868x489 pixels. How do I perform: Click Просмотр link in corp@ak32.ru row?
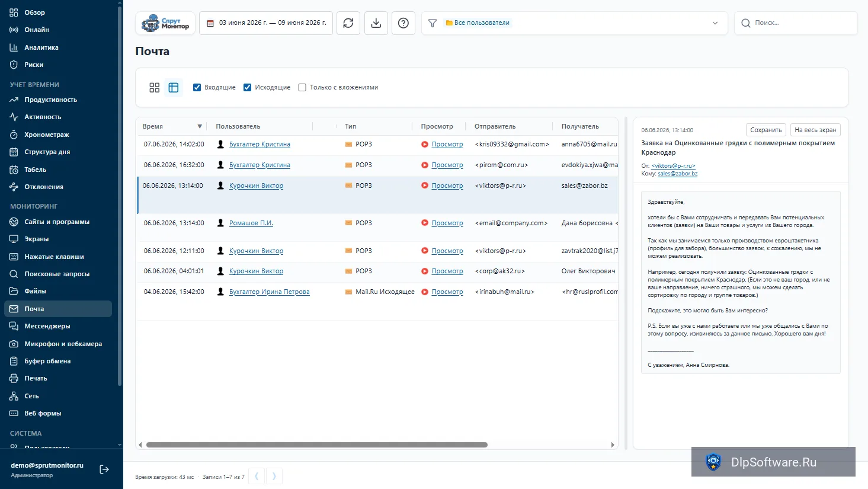[447, 271]
